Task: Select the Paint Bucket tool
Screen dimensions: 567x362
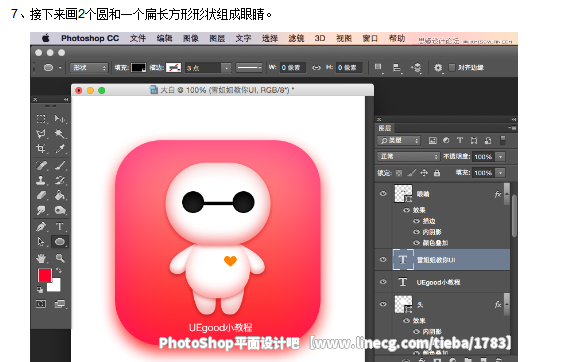Action: point(60,195)
